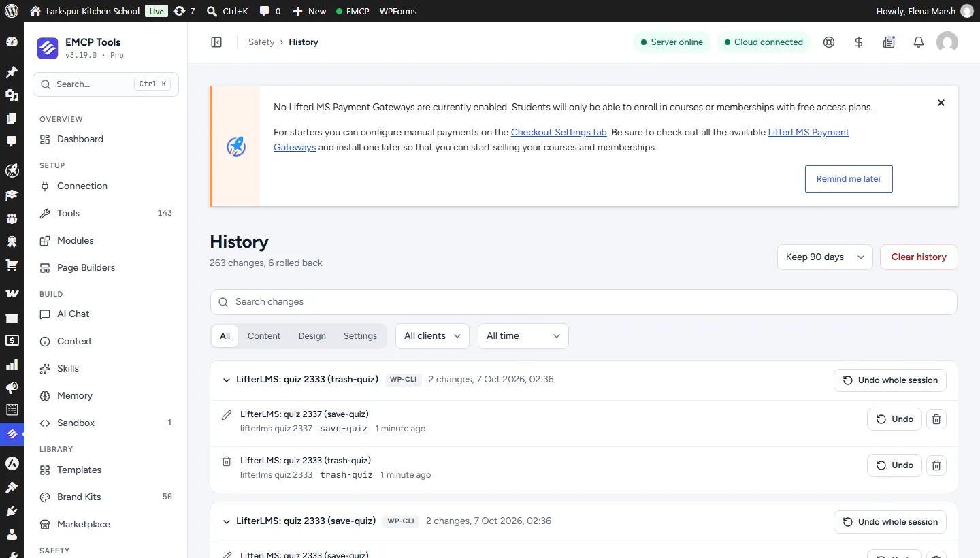Open the Posts pin icon in admin sidebar

[x=12, y=72]
